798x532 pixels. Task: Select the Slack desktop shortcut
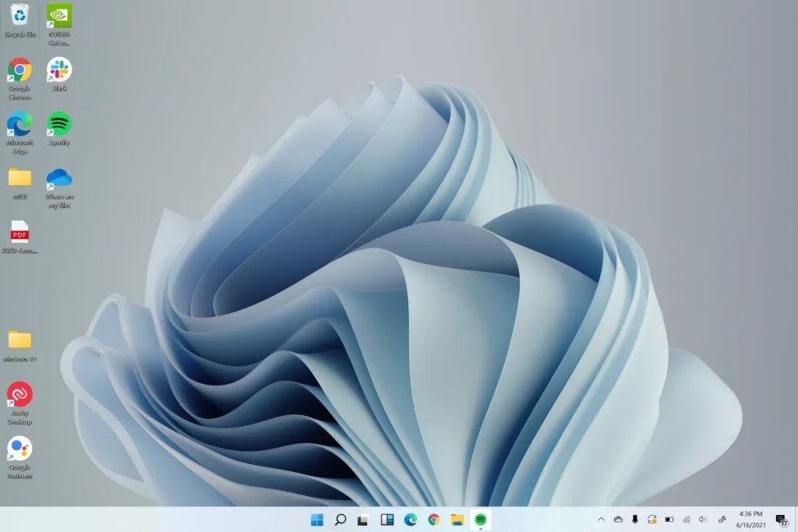59,74
